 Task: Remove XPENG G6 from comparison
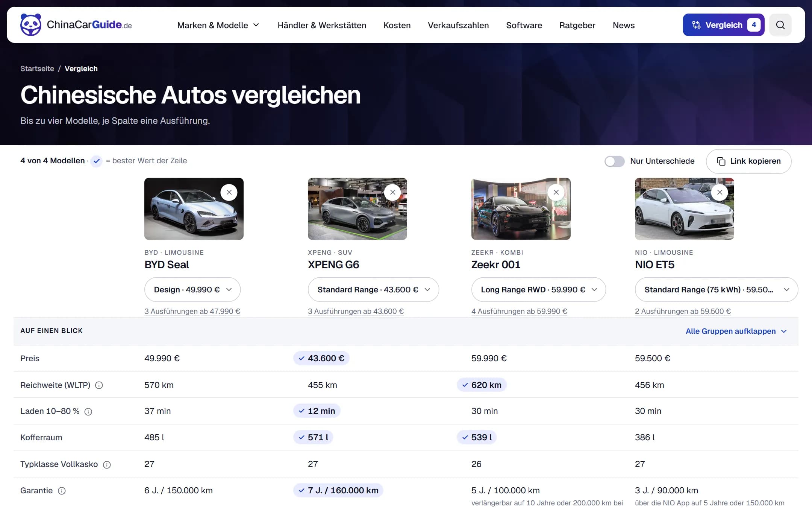pyautogui.click(x=392, y=192)
